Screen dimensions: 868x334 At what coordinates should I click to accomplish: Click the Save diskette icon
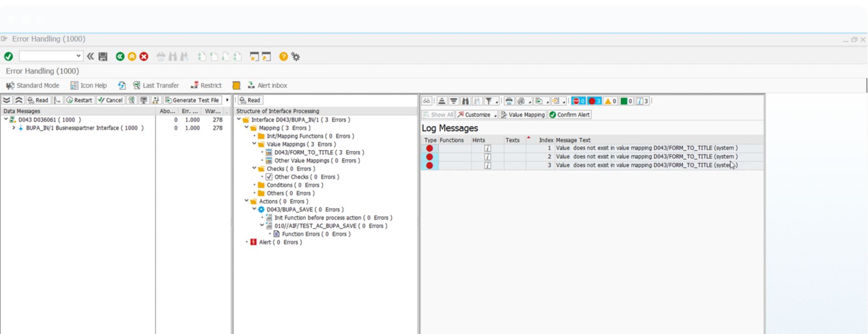tap(103, 56)
